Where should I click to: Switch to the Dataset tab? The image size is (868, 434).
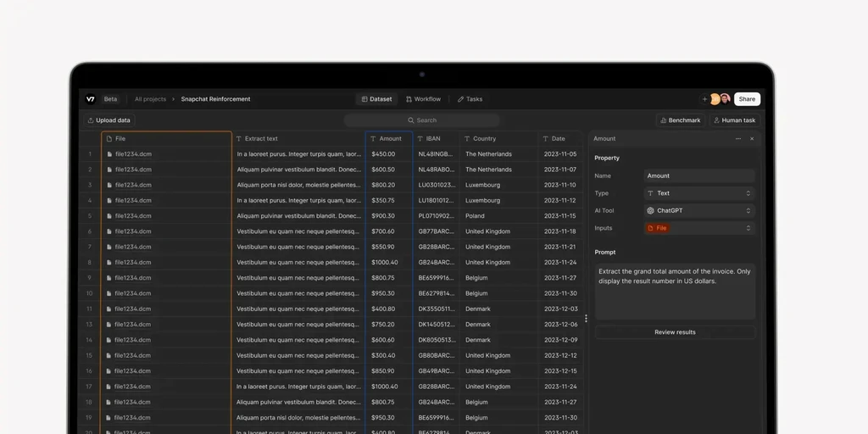376,99
